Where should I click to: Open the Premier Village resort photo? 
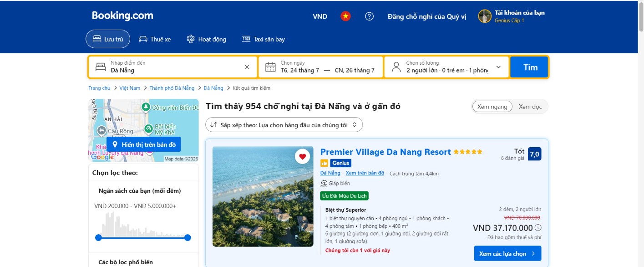[263, 196]
